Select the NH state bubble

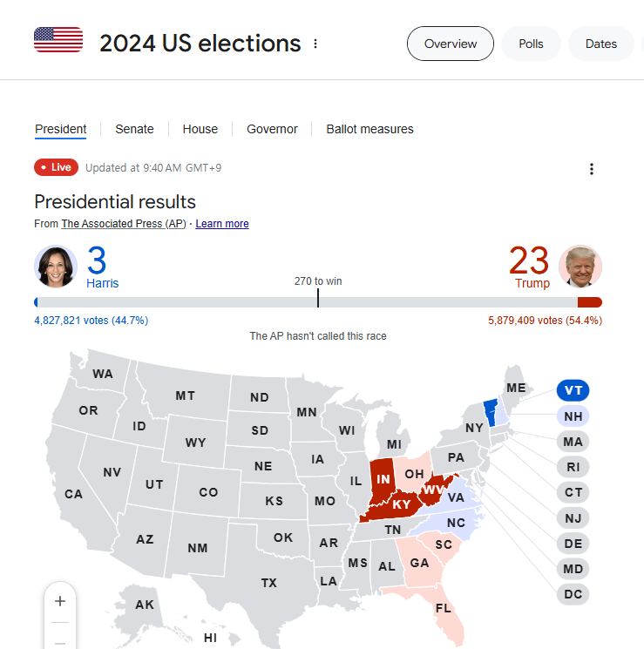tap(573, 416)
